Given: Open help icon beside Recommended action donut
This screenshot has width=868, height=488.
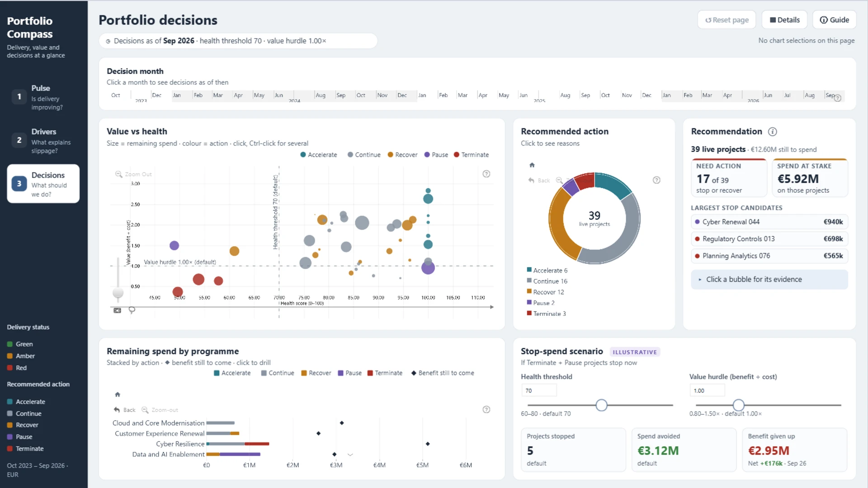Looking at the screenshot, I should (x=656, y=180).
